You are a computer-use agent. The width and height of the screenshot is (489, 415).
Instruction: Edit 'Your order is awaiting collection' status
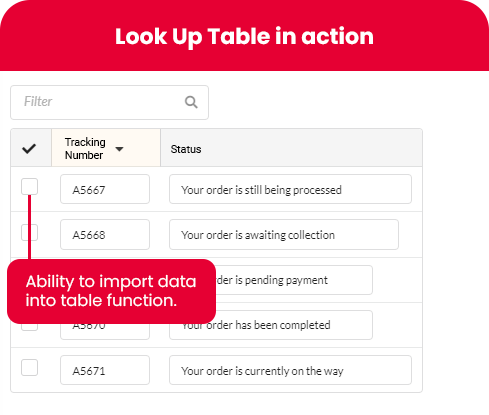click(284, 234)
